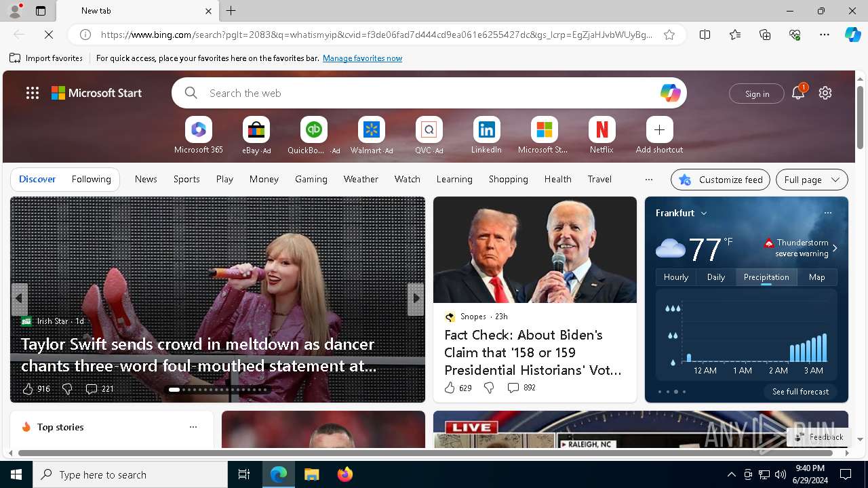Open File Explorer from taskbar
This screenshot has width=868, height=488.
click(x=312, y=474)
